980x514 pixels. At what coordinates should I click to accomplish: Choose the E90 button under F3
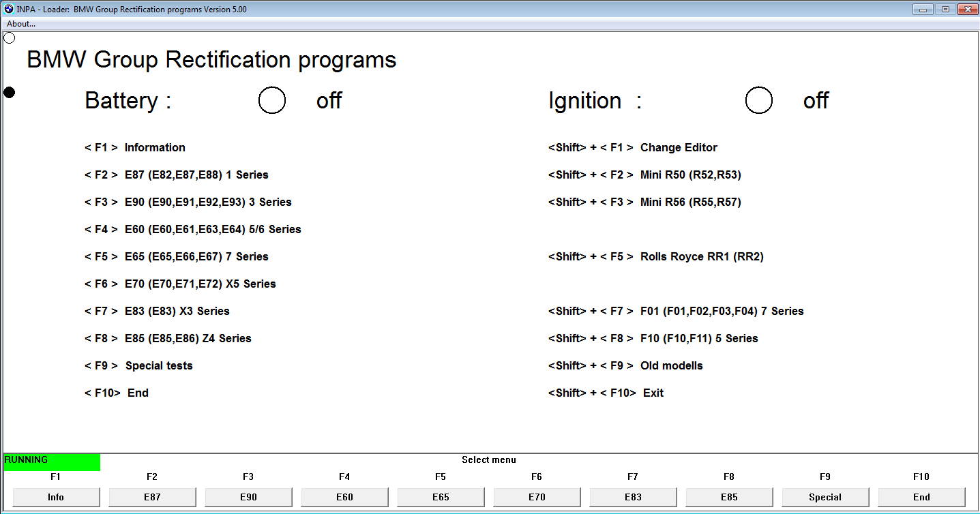tap(248, 497)
